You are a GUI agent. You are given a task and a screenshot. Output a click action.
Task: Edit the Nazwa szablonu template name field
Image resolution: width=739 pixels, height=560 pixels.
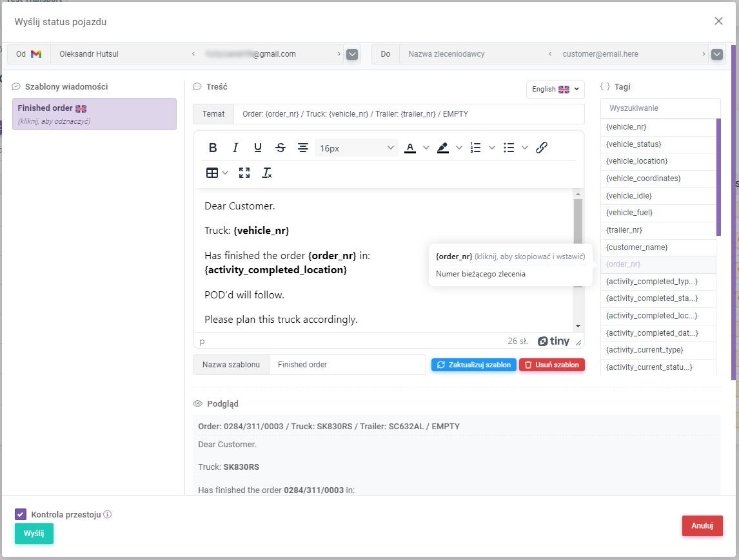(348, 365)
